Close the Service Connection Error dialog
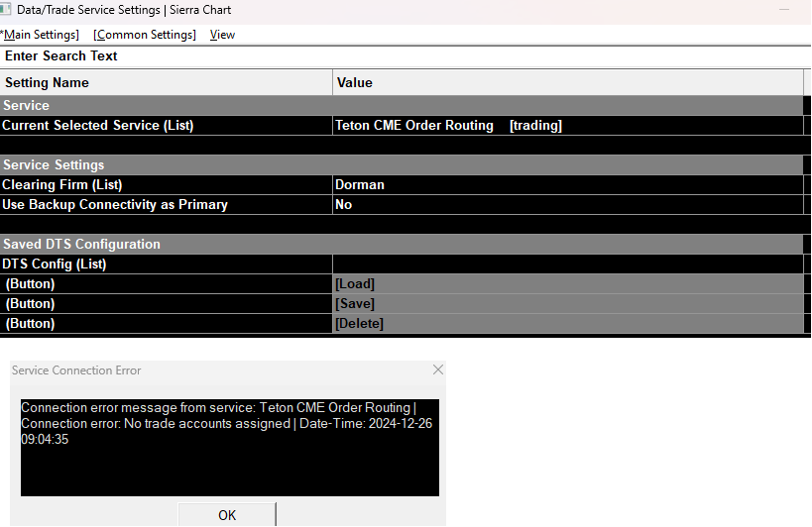This screenshot has width=812, height=527. [438, 369]
